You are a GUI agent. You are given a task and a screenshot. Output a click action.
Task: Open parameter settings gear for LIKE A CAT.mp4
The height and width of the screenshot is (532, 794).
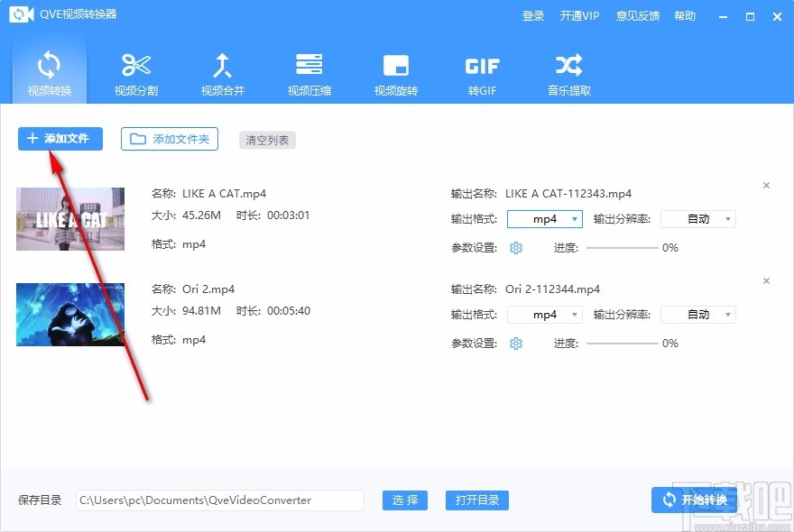click(x=515, y=247)
